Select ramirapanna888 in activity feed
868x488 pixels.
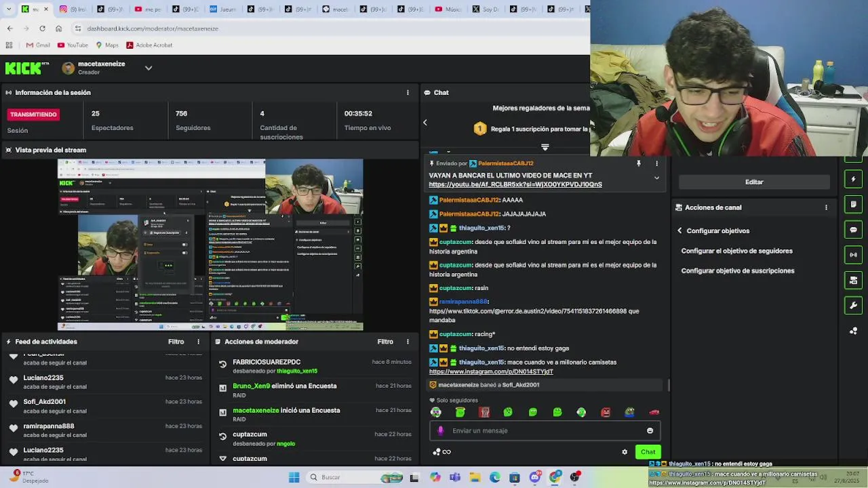pyautogui.click(x=49, y=426)
